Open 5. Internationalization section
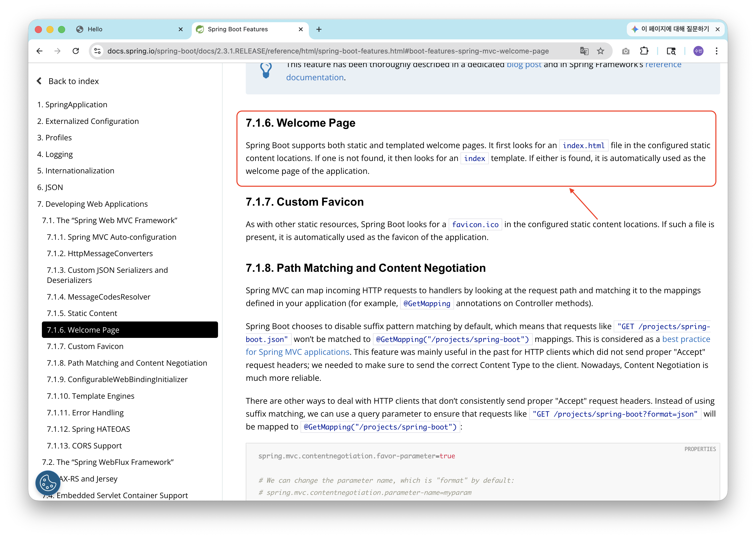 75,171
